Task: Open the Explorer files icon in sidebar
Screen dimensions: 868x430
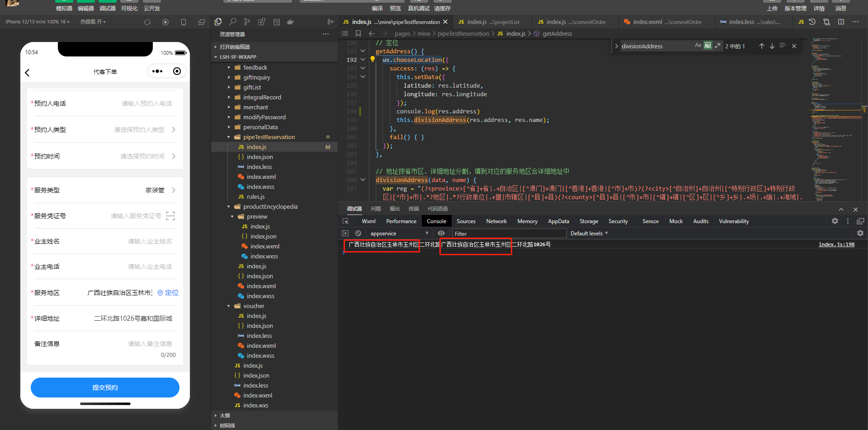Action: 218,22
